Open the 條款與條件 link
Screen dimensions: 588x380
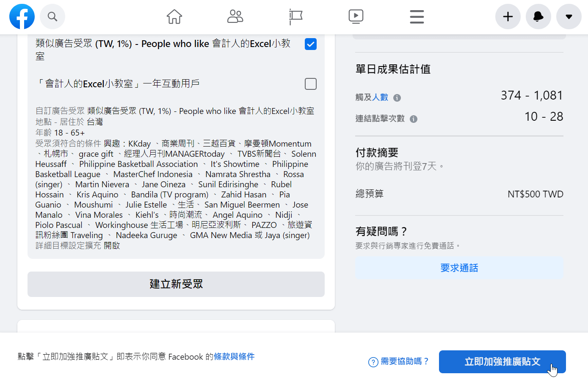[x=234, y=357]
